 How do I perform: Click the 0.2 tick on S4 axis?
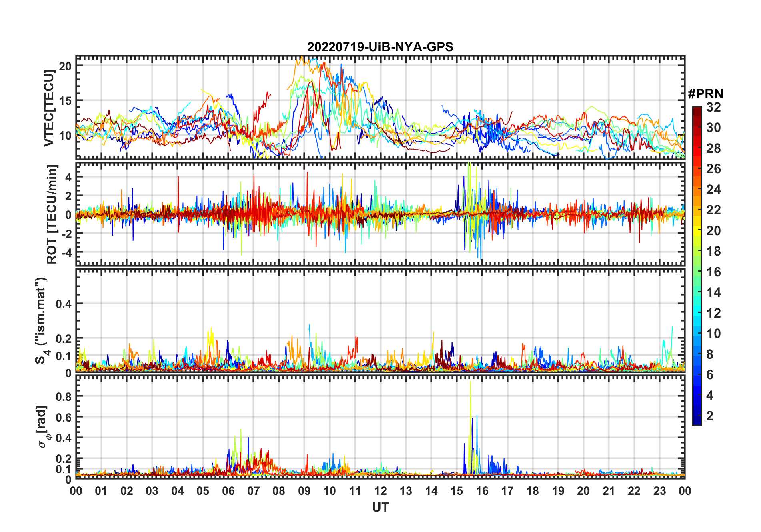64,338
